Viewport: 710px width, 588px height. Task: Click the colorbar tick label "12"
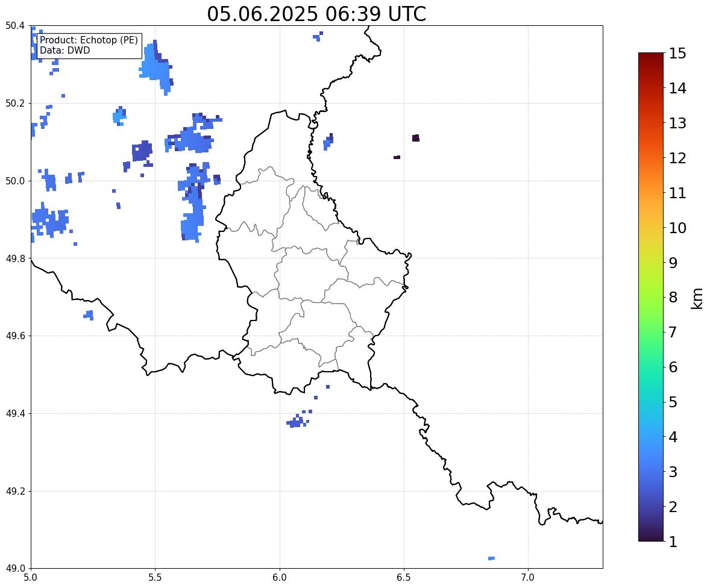[677, 158]
